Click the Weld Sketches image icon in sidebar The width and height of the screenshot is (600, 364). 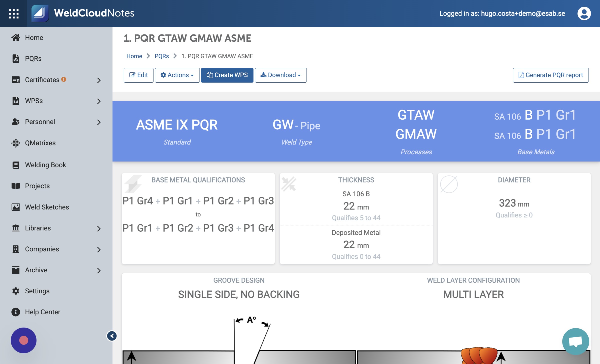pyautogui.click(x=15, y=207)
